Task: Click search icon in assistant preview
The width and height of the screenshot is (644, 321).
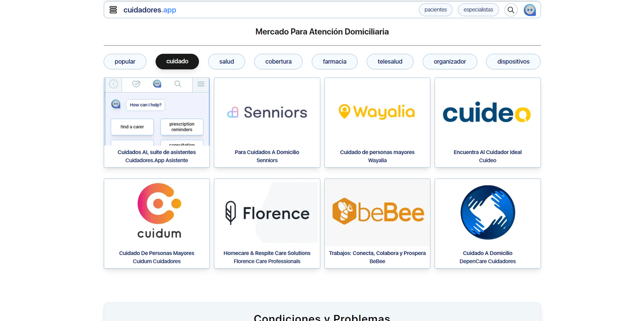Action: pyautogui.click(x=178, y=84)
